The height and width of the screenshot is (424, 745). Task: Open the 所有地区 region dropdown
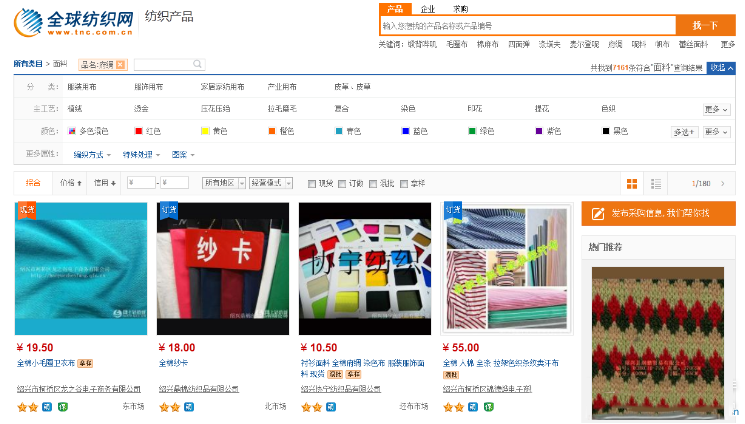click(224, 183)
